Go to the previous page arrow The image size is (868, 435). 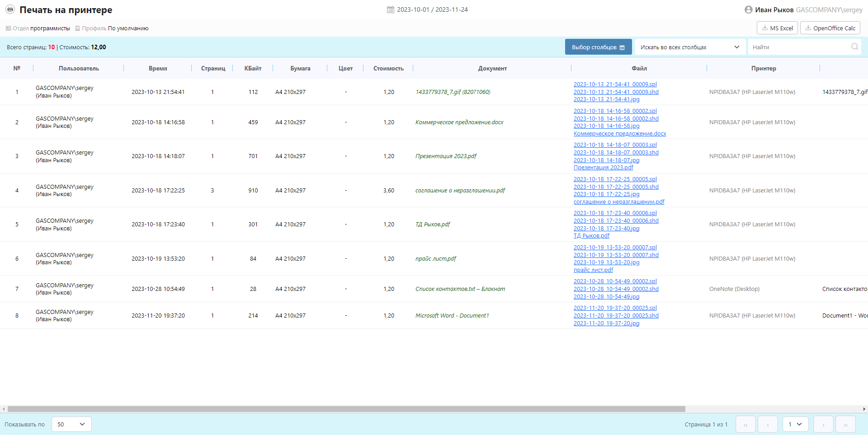768,425
